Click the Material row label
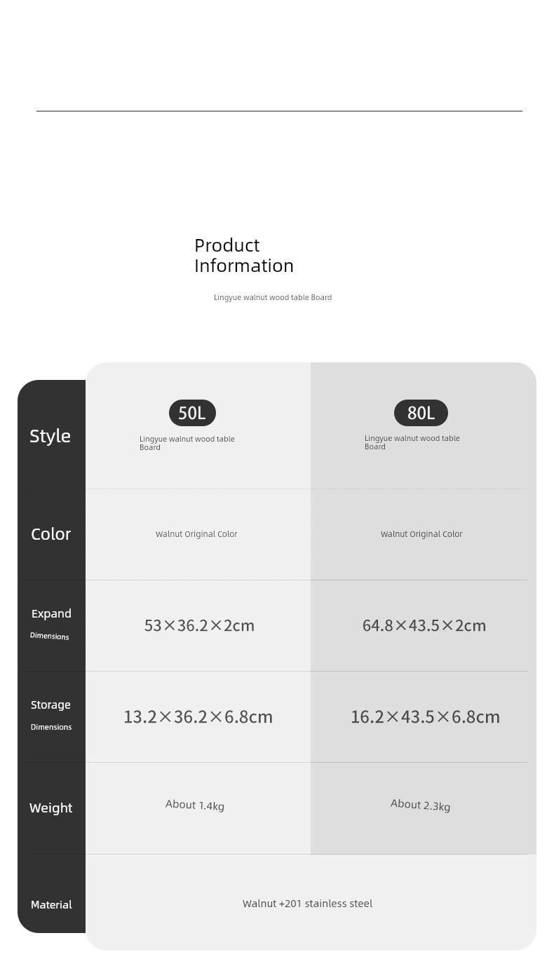 click(x=51, y=904)
